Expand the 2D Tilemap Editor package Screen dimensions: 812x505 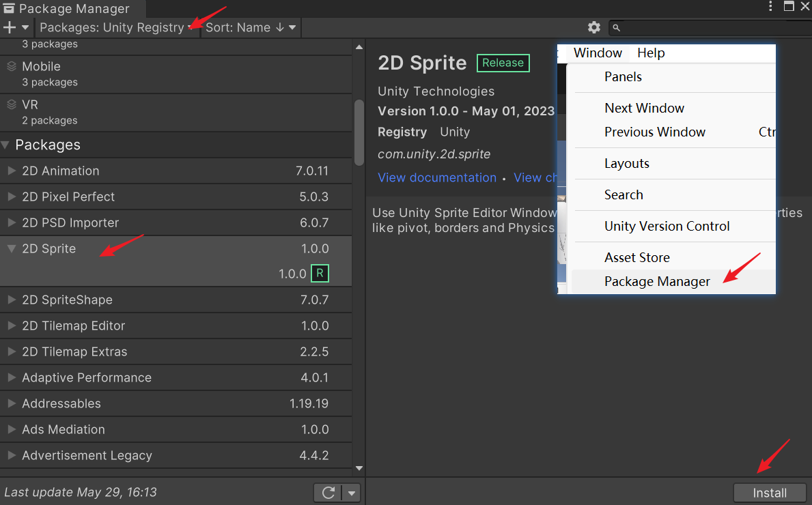(x=12, y=326)
